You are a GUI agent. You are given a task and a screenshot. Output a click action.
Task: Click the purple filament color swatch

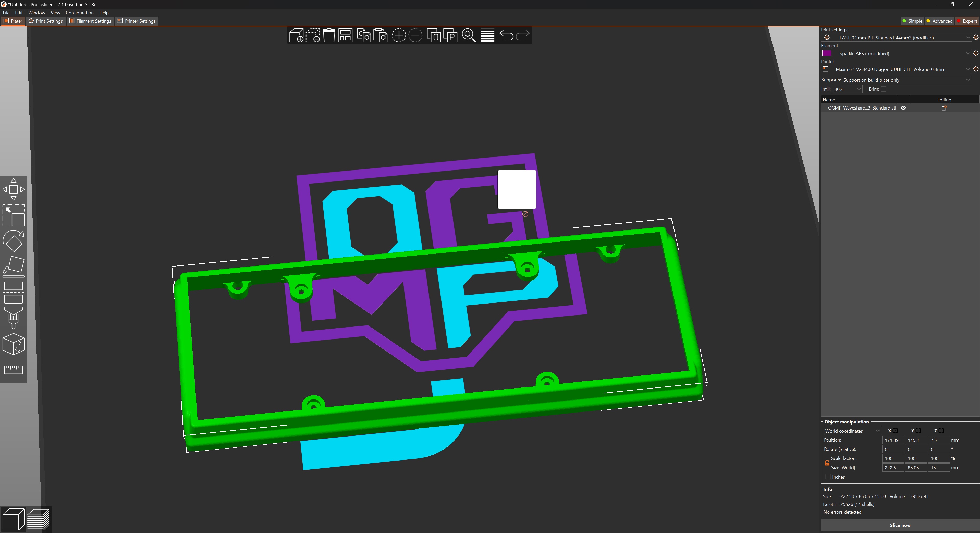pyautogui.click(x=827, y=53)
